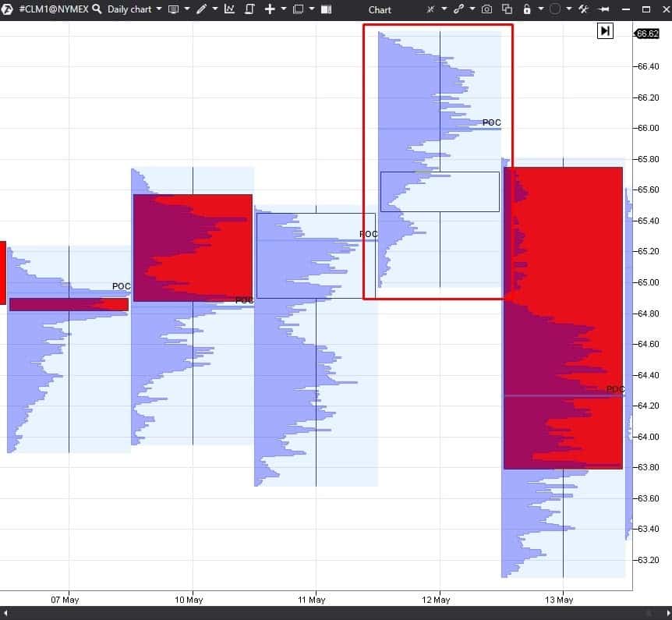This screenshot has height=620, width=672.
Task: Take a chart screenshot with the camera icon
Action: pos(487,9)
